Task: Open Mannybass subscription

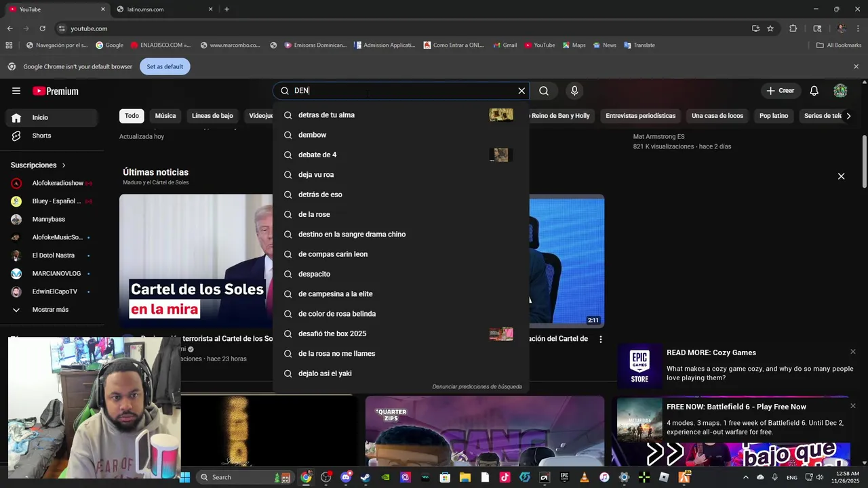Action: coord(53,219)
